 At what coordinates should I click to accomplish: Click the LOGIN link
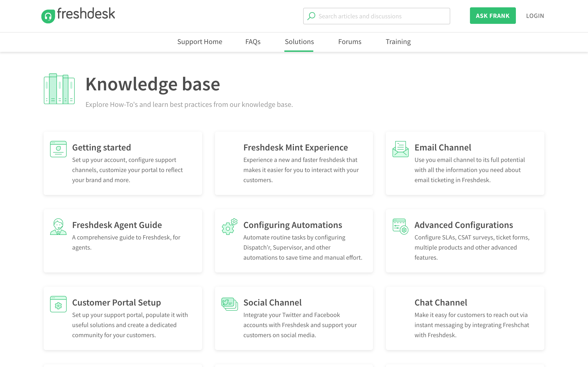coord(535,16)
